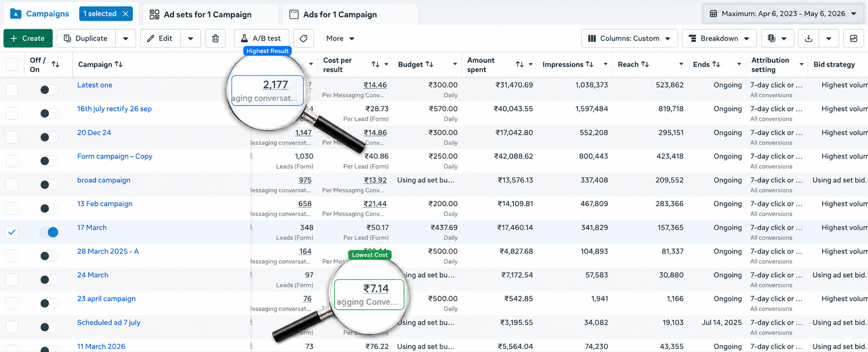Sort by Ends column arrows

(x=716, y=64)
